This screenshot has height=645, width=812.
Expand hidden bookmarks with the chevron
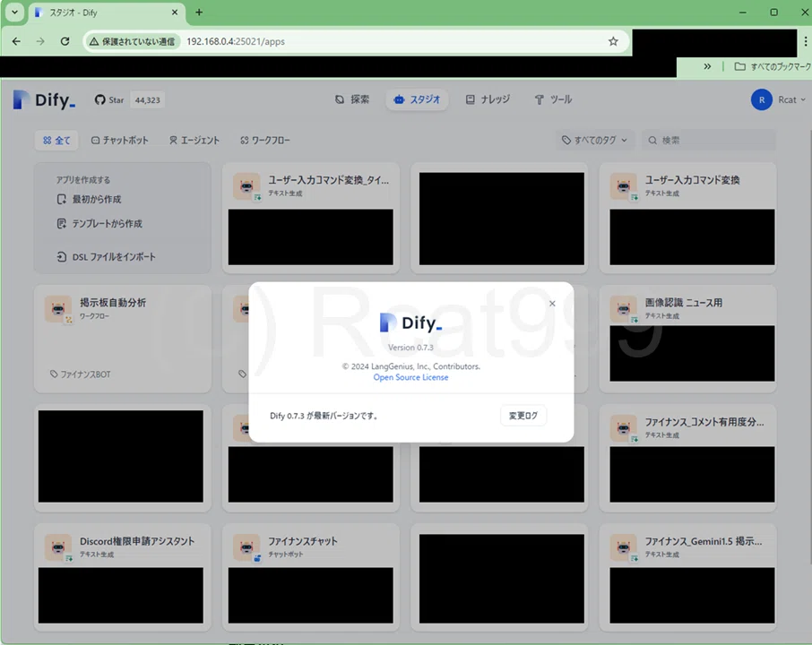tap(707, 66)
